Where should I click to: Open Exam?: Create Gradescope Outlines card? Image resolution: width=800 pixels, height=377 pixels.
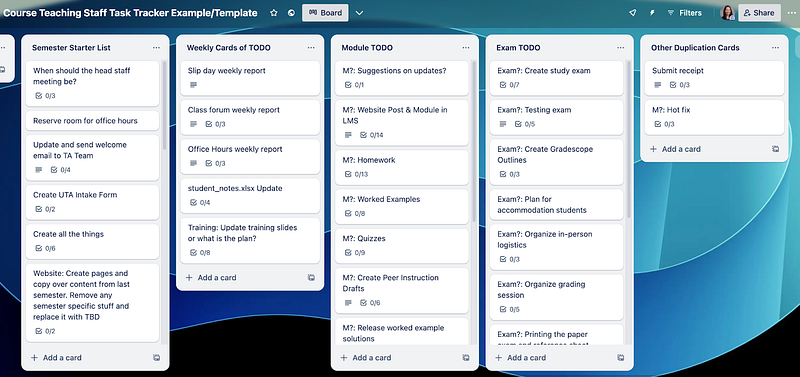coord(557,162)
